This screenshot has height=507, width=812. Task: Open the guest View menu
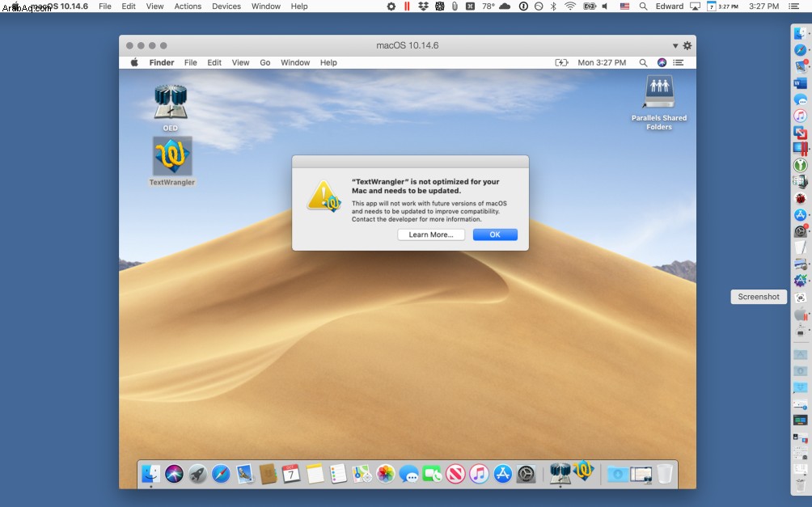(x=240, y=62)
